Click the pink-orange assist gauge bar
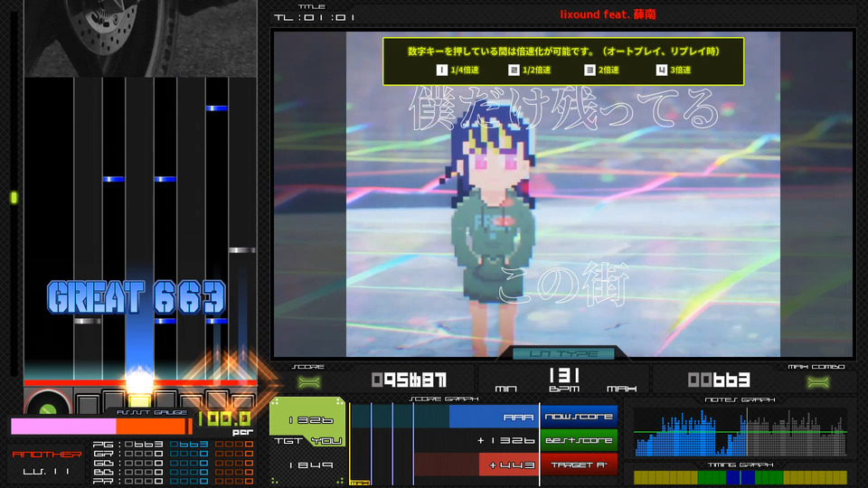Image resolution: width=868 pixels, height=488 pixels. (101, 426)
